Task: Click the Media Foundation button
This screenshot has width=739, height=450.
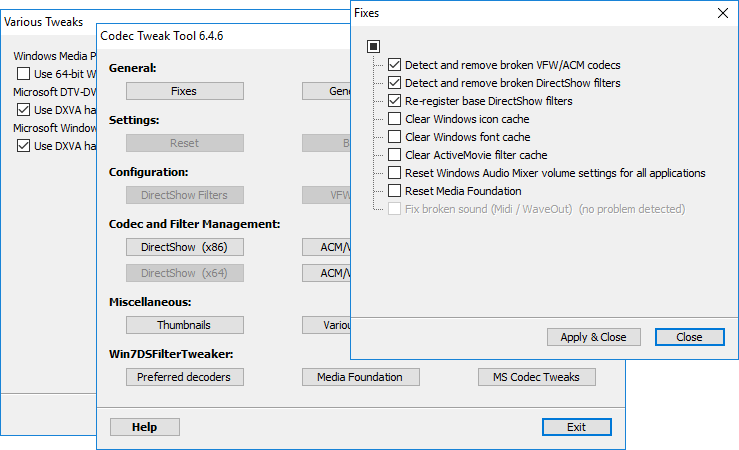Action: (x=360, y=377)
